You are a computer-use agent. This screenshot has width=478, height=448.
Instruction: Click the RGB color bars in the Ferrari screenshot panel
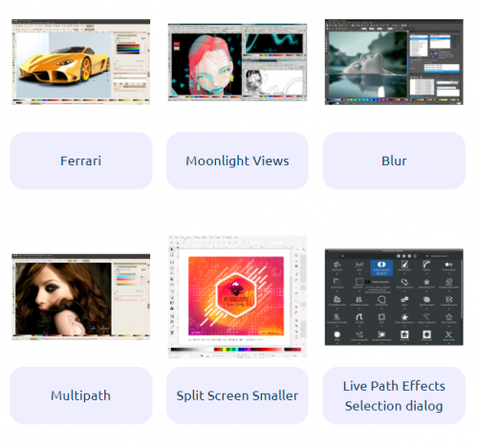128,48
